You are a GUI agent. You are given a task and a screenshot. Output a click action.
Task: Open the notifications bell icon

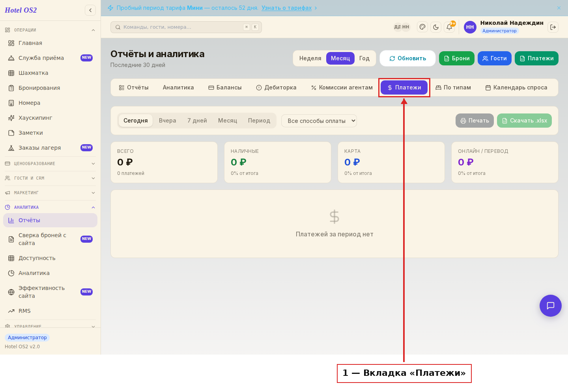(449, 27)
